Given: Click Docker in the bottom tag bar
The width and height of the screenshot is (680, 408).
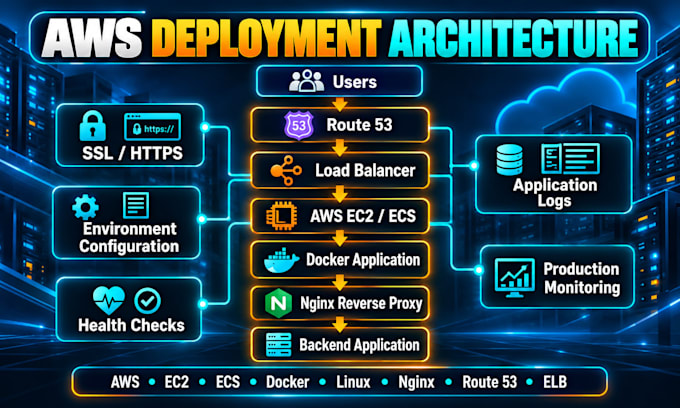Looking at the screenshot, I should tap(288, 382).
